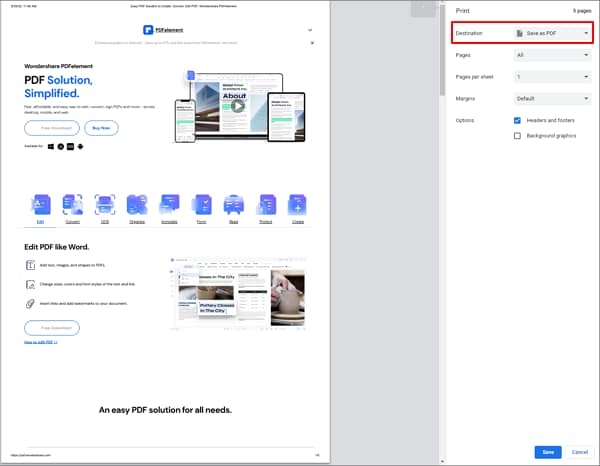Select the Annotate feature icon

[170, 205]
